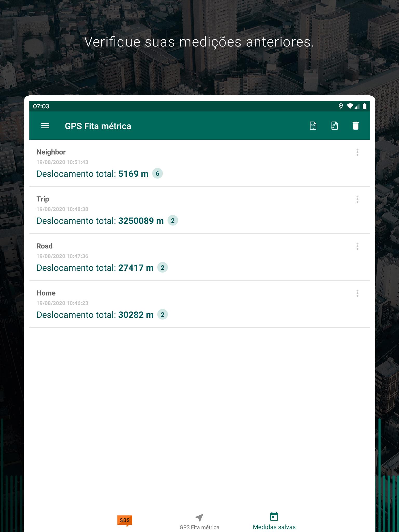Click the GPX download icon
Image resolution: width=399 pixels, height=532 pixels.
(313, 126)
